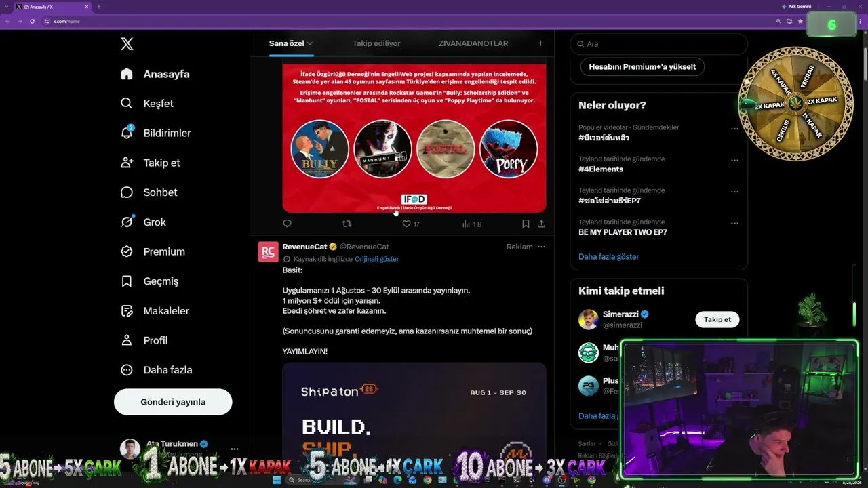
Task: Open the İFÖD post image
Action: click(x=414, y=138)
